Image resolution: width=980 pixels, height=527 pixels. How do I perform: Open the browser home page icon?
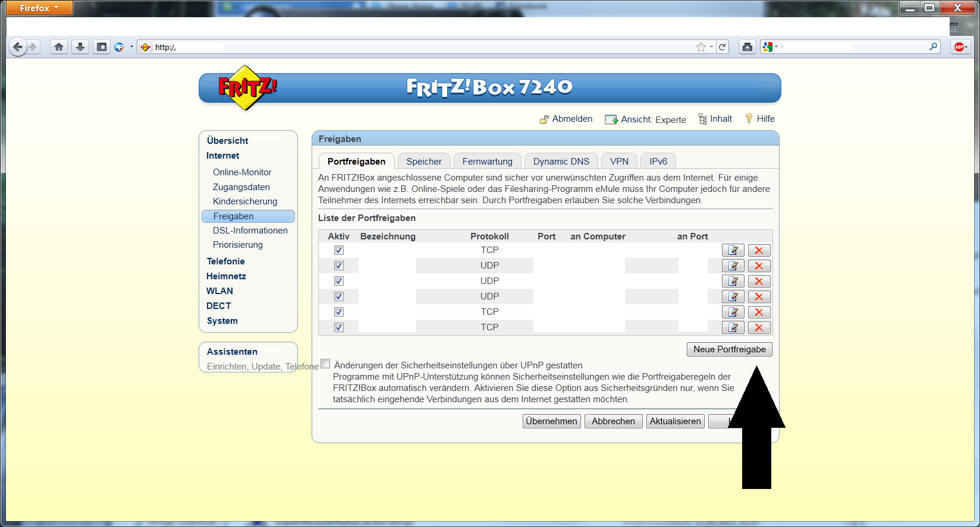[59, 47]
